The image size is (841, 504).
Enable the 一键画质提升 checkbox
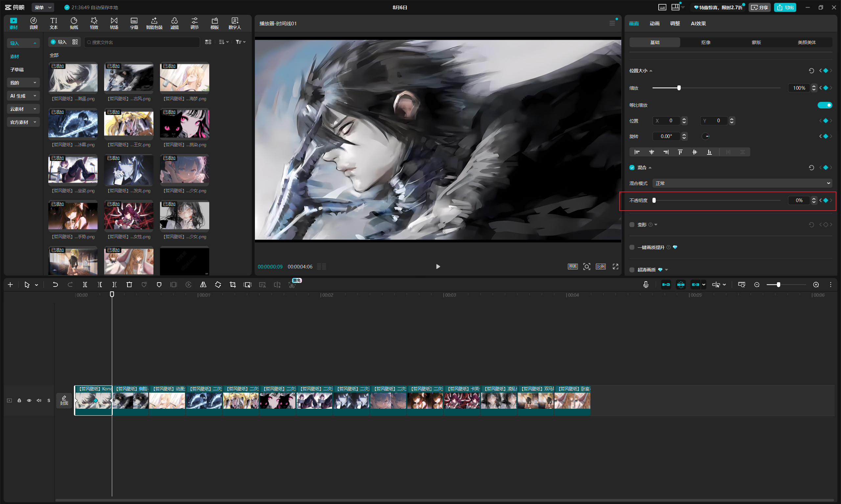[x=632, y=247]
